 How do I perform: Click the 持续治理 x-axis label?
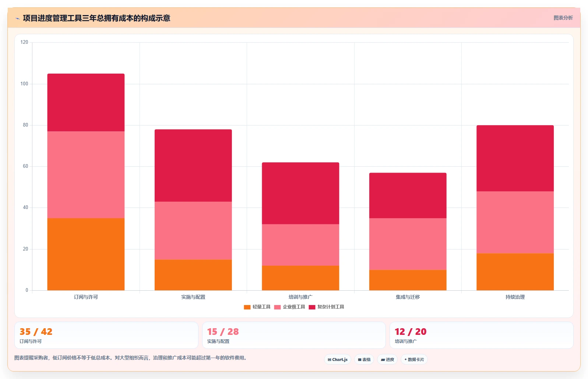click(515, 297)
